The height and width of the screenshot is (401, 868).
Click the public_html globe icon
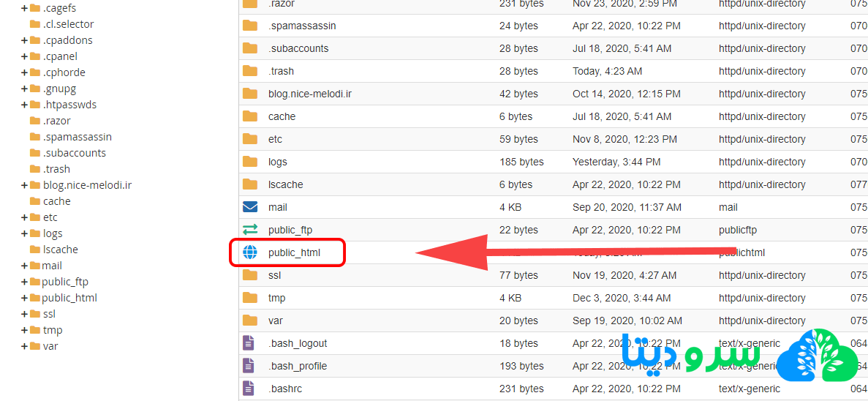250,252
